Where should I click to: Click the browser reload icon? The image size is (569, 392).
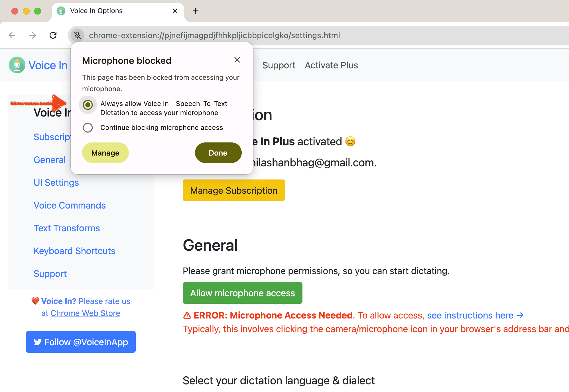pyautogui.click(x=53, y=35)
